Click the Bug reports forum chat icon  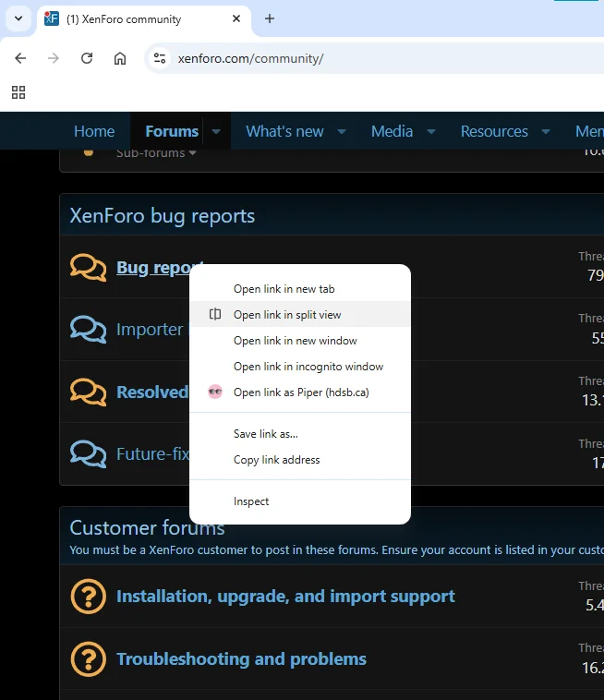coord(88,268)
